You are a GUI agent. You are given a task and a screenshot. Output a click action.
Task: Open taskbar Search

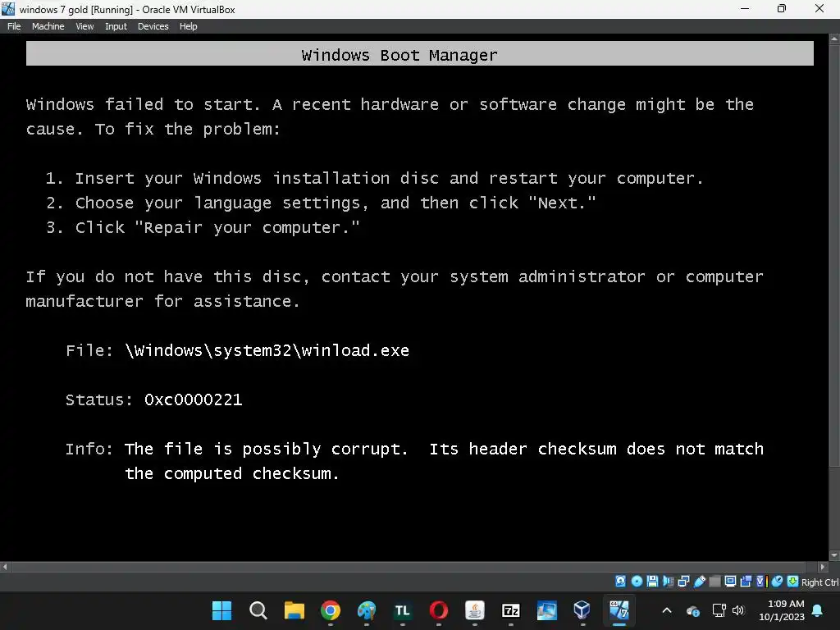(x=258, y=609)
